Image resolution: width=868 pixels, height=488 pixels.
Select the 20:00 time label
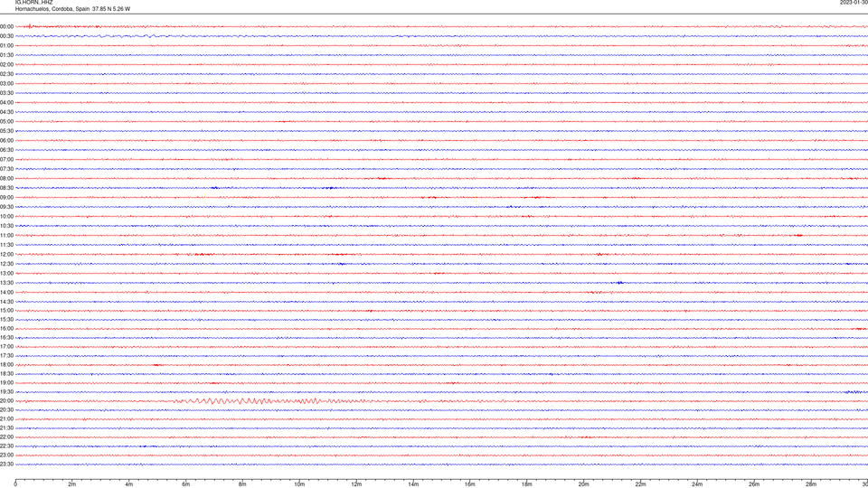[6, 401]
